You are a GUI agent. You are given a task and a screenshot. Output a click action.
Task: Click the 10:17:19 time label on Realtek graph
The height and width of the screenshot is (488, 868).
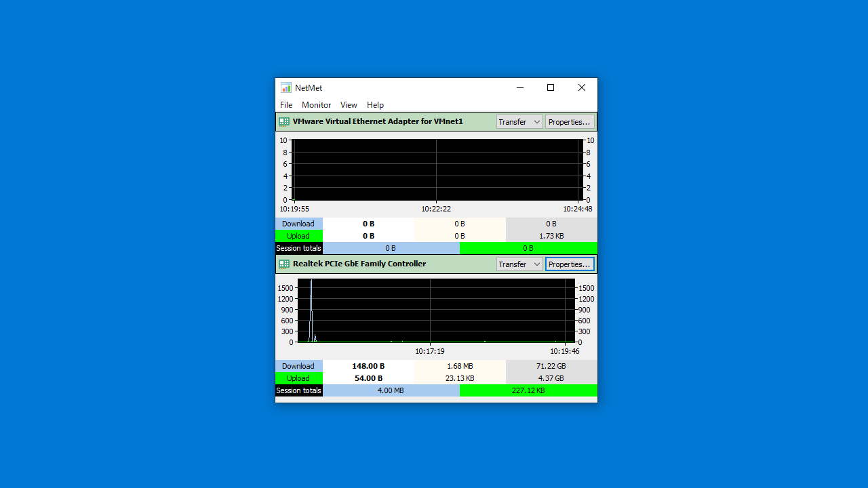[x=430, y=351]
